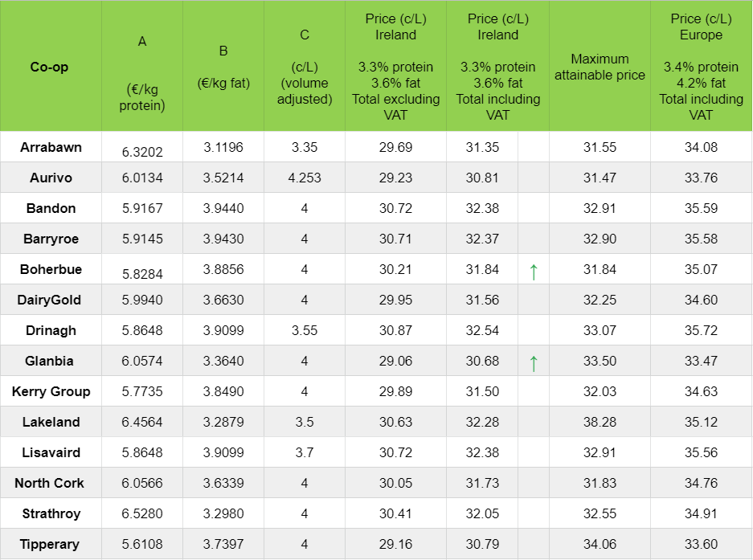Click Ireland price excluding VAT header
Screen dimensions: 753x560
point(395,67)
